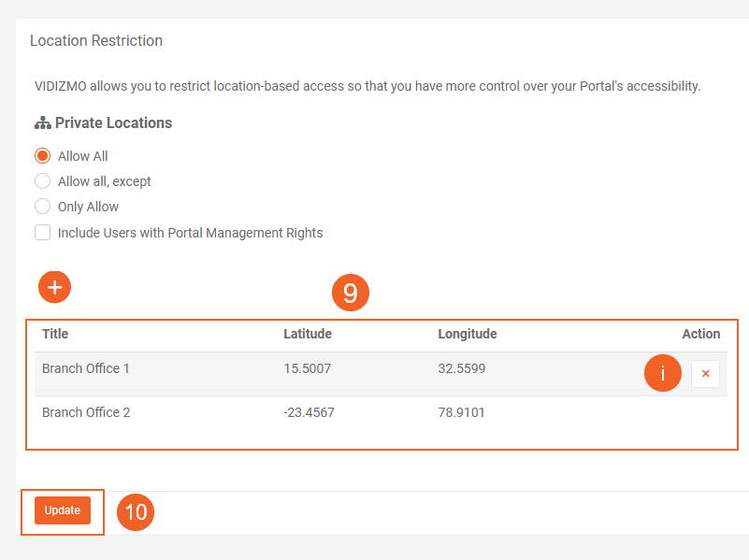Click the Action column header
Screen dimensions: 749x560
coord(700,334)
